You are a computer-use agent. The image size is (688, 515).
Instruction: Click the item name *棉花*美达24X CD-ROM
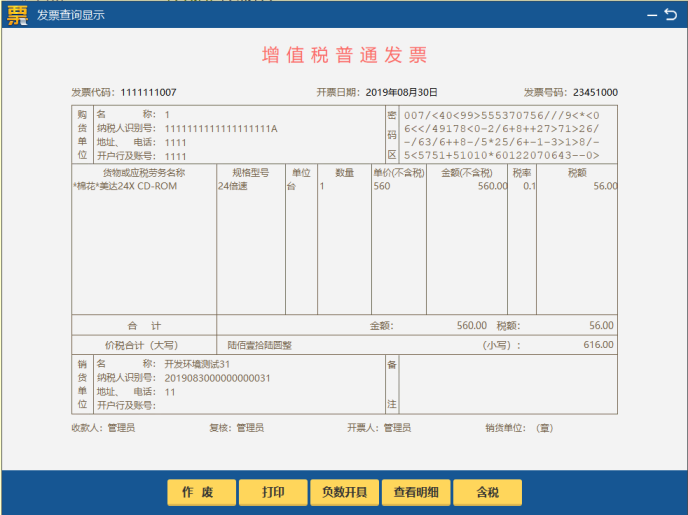coord(125,186)
